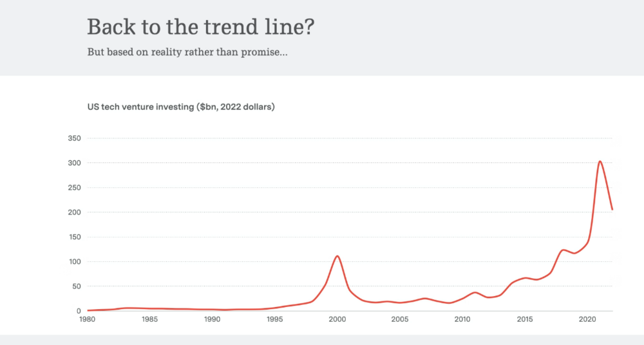Image resolution: width=644 pixels, height=345 pixels.
Task: Click the 350 y-axis label
Action: (73, 138)
